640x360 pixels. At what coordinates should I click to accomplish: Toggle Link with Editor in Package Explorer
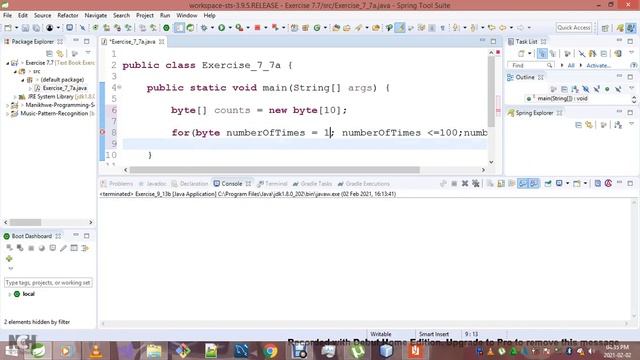coord(60,53)
